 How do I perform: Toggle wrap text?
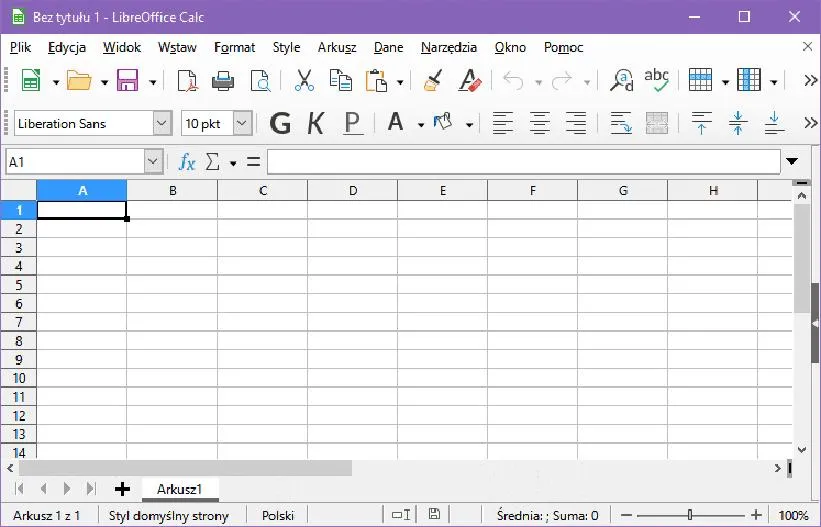coord(621,124)
